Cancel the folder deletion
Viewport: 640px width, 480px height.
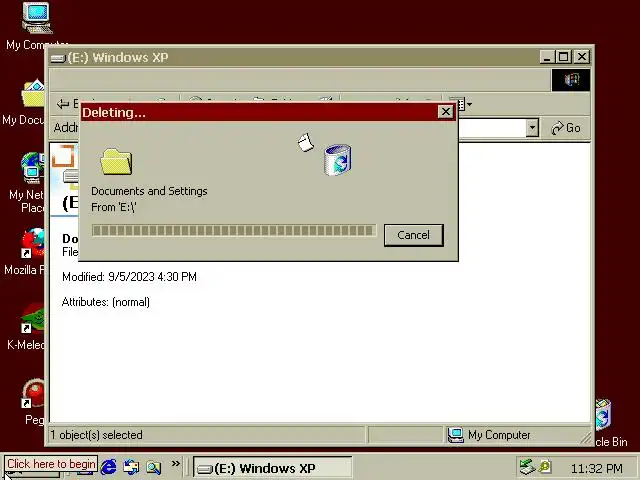click(x=413, y=235)
